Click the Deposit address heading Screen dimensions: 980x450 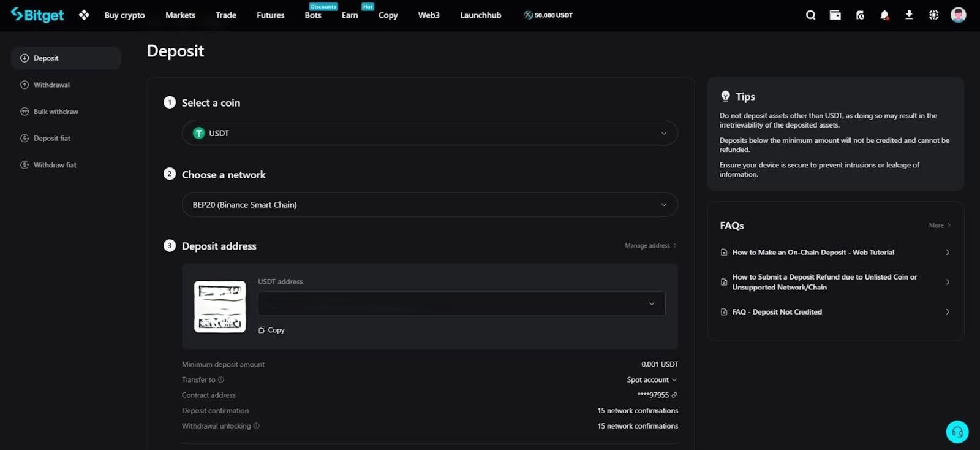219,246
